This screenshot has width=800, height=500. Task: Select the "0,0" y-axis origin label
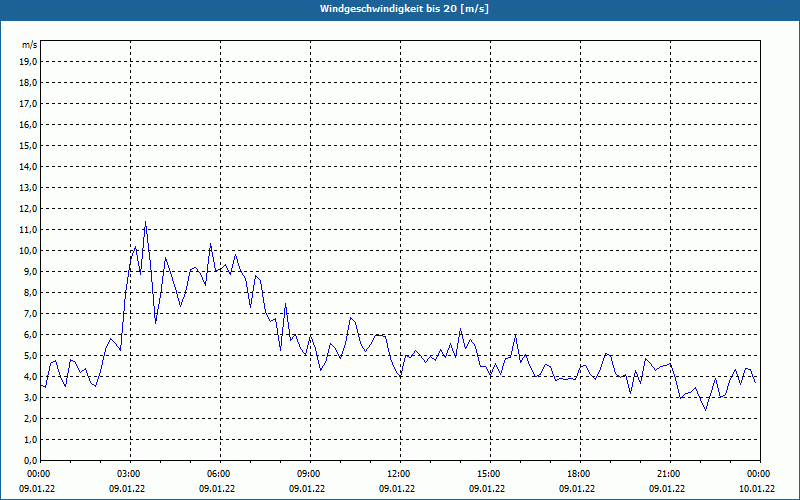(x=30, y=461)
